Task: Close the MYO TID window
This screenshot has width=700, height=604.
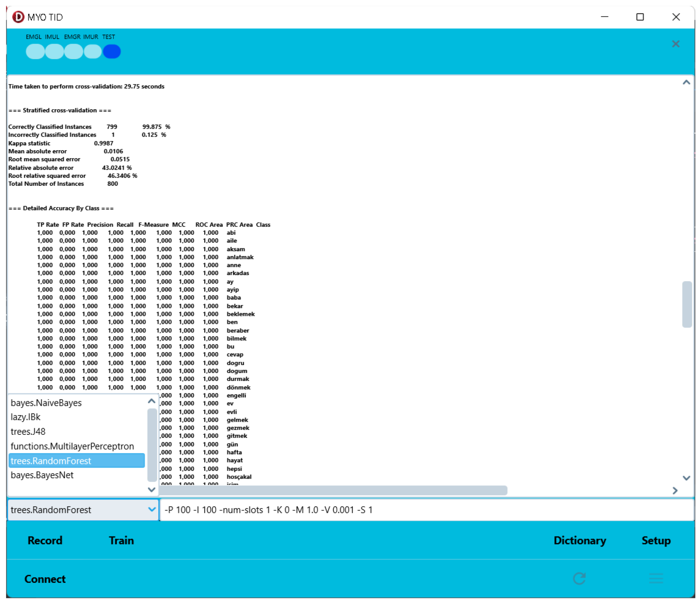Action: 676,17
